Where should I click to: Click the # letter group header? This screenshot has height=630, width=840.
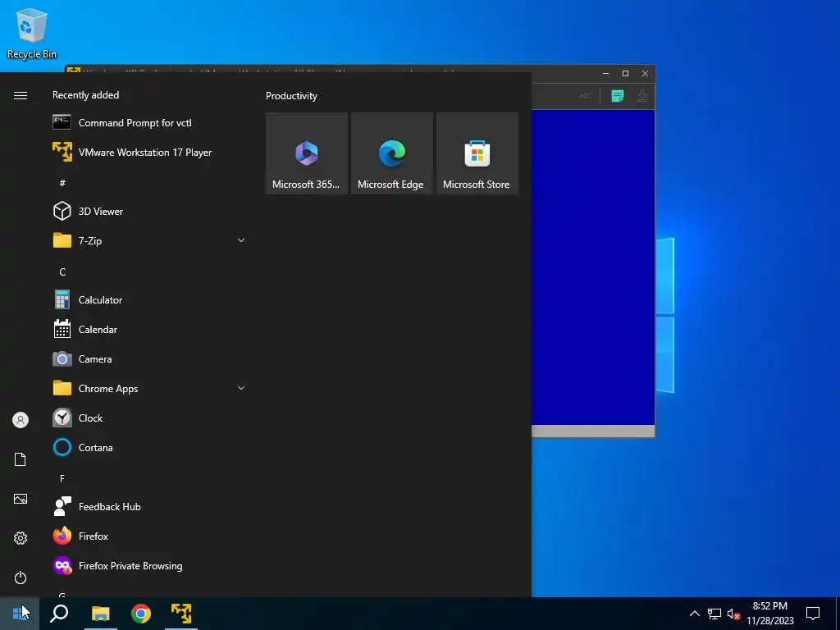(x=62, y=183)
